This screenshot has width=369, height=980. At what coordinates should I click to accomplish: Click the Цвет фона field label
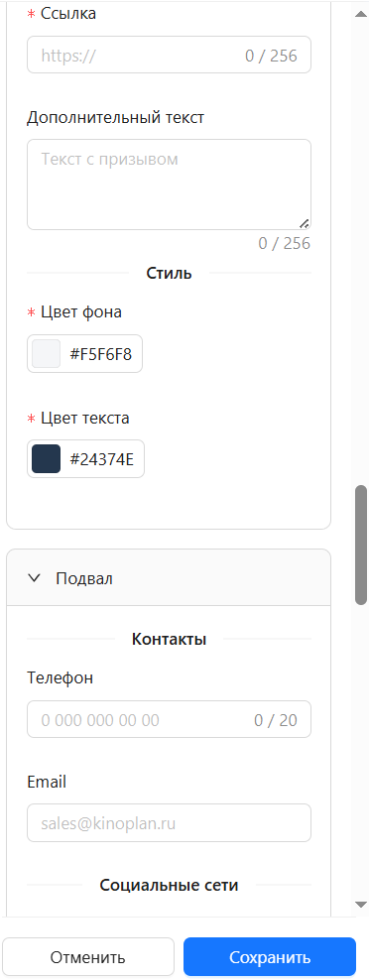pyautogui.click(x=81, y=311)
